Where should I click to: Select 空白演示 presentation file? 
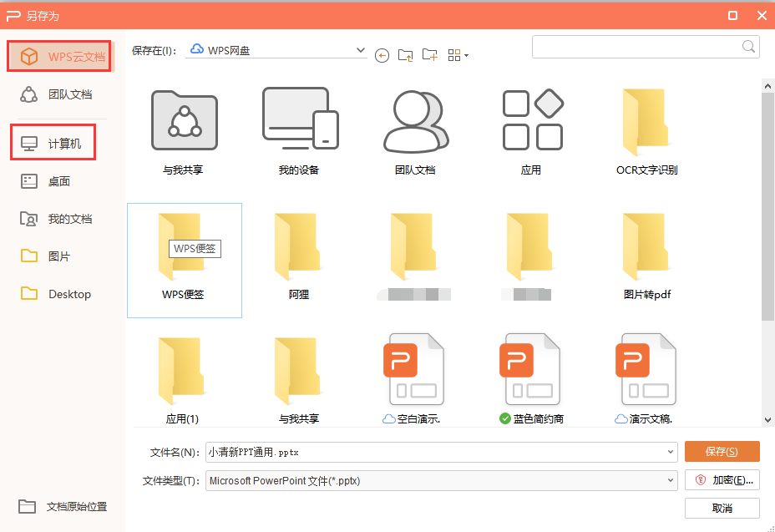tap(414, 378)
